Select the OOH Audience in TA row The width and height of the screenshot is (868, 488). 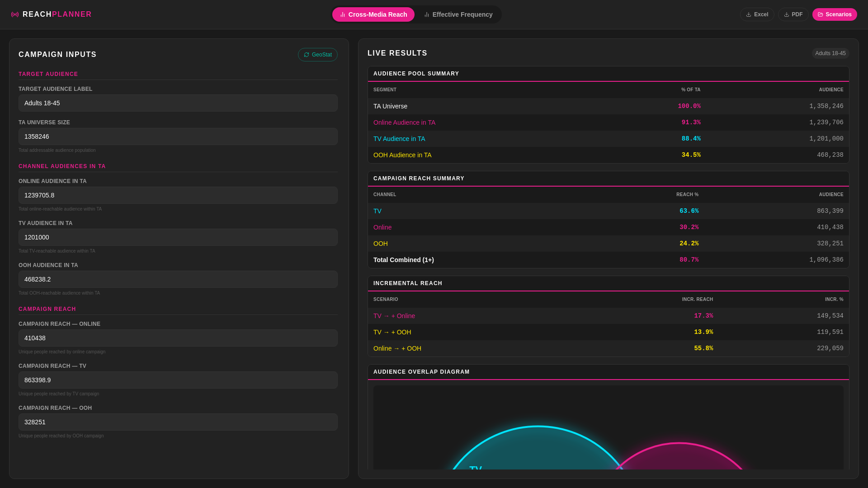pos(608,155)
